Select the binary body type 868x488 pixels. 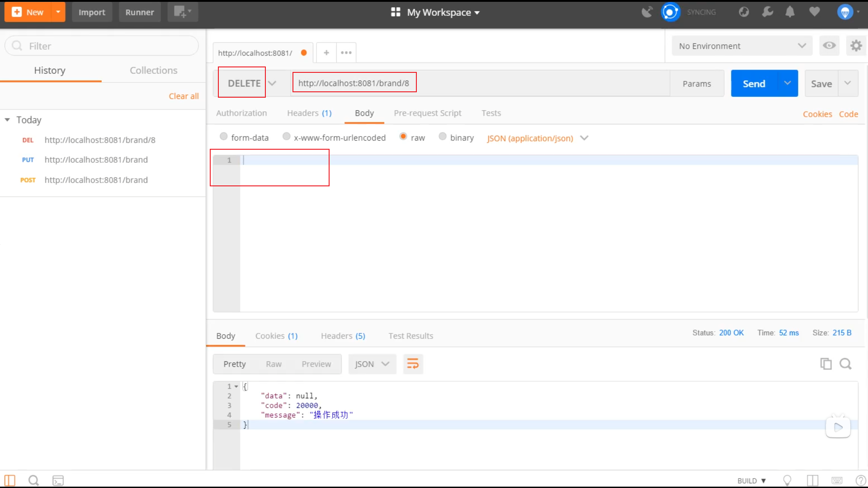tap(443, 137)
